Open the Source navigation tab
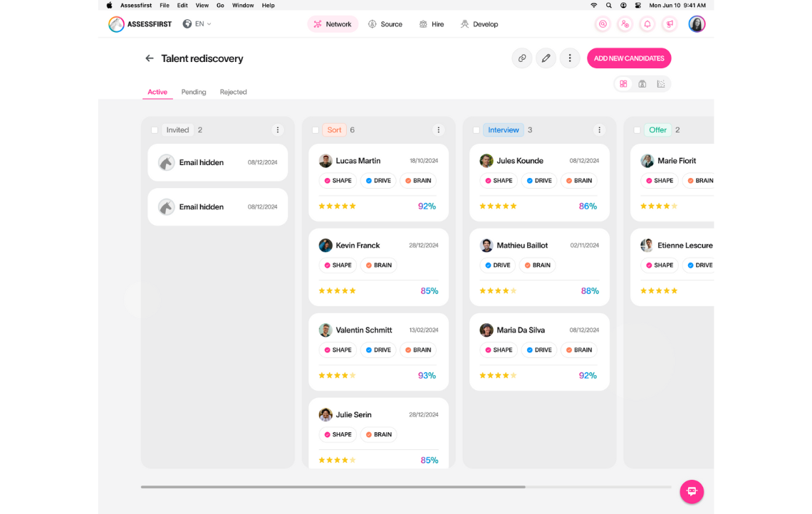The image size is (812, 514). point(385,24)
